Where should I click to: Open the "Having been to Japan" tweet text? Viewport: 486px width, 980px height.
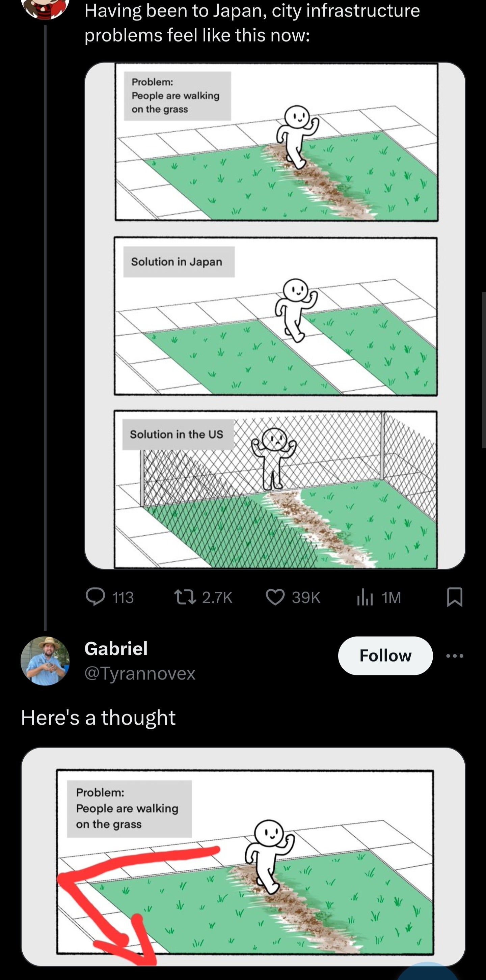[252, 23]
